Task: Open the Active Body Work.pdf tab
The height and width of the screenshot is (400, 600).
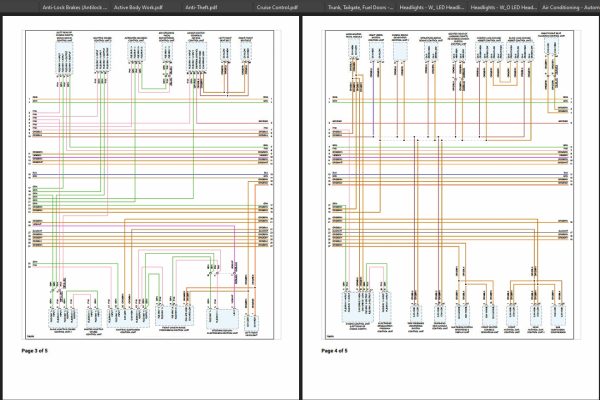Action: 138,7
